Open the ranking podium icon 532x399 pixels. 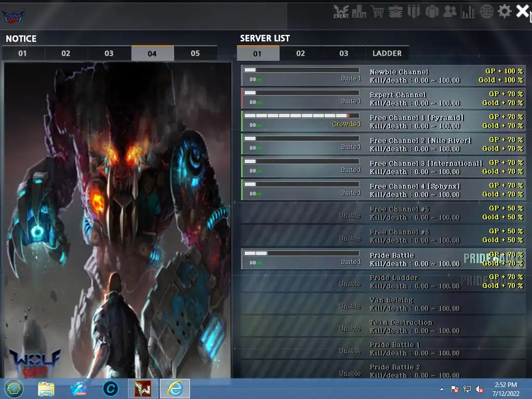tap(359, 12)
